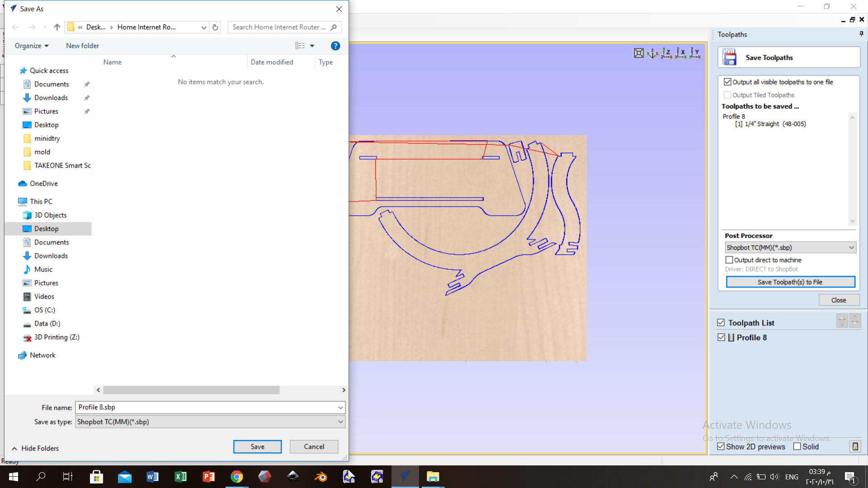Click the isometric view axis icon
Image resolution: width=868 pixels, height=488 pixels.
[652, 53]
